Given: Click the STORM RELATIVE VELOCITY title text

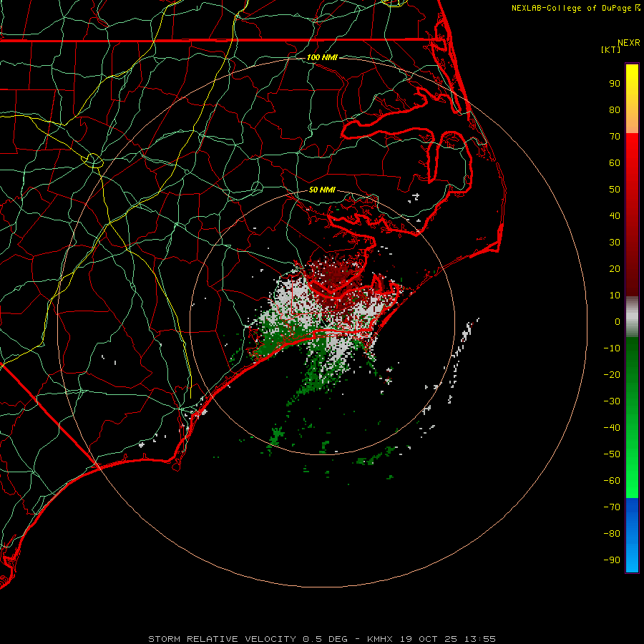Looking at the screenshot, I should pyautogui.click(x=222, y=639).
